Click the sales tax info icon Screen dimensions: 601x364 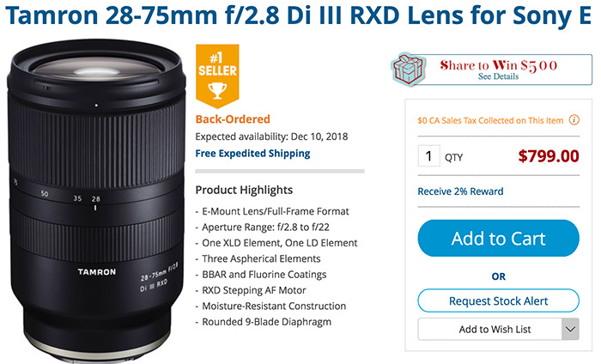[x=574, y=120]
